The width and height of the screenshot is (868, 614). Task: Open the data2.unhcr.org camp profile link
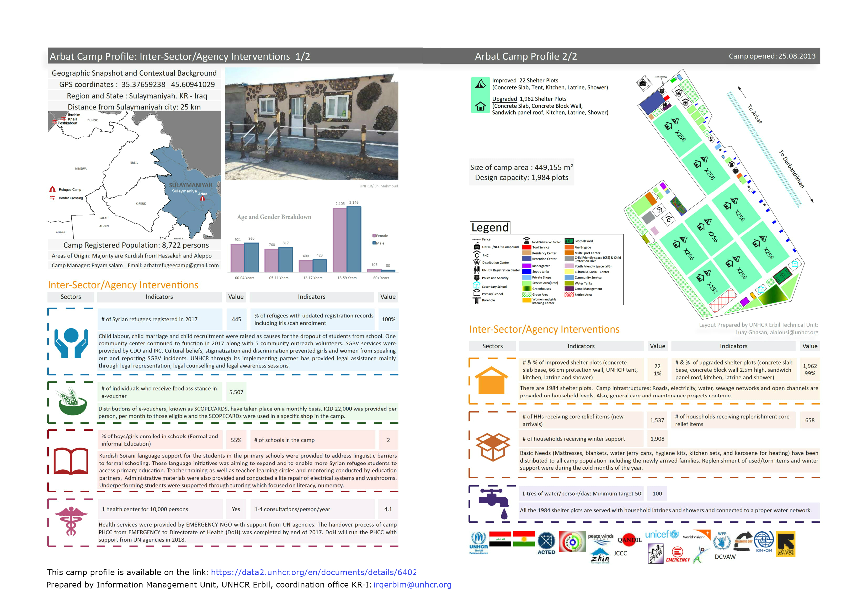tap(313, 572)
